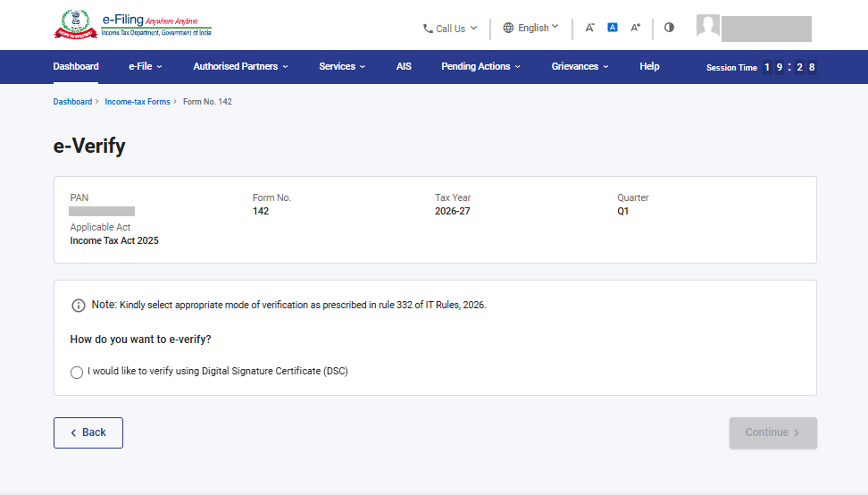Screen dimensions: 868x495
Task: Open the Help menu item
Action: (x=649, y=66)
